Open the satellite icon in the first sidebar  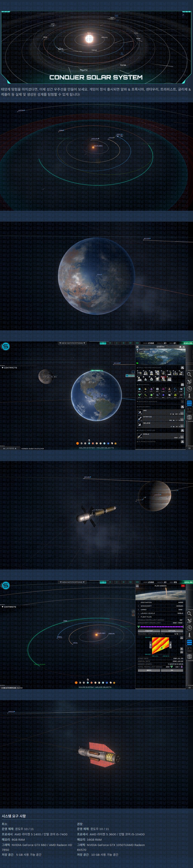(189, 382)
